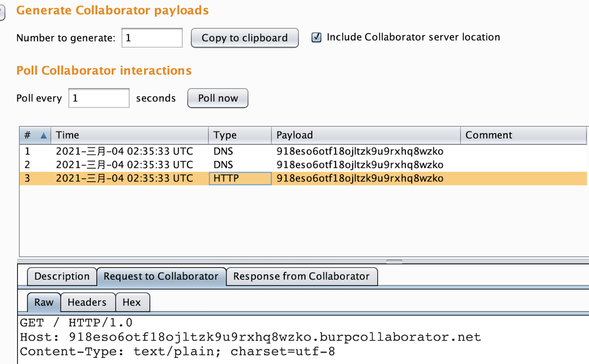The width and height of the screenshot is (589, 364).
Task: Toggle Include Collaborator server location checkbox
Action: pos(316,37)
